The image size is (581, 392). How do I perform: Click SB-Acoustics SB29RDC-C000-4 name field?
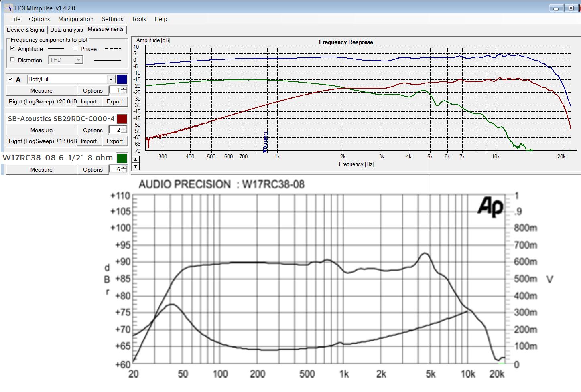coord(61,119)
